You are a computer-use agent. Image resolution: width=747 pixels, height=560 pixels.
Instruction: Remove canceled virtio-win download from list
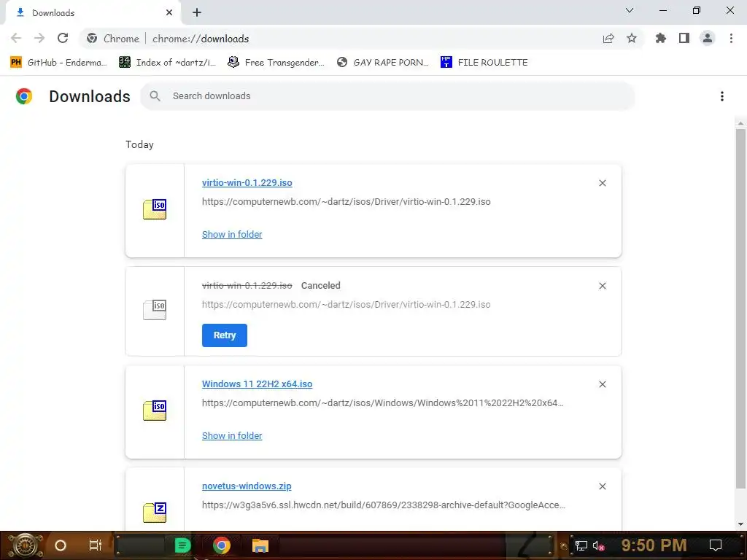pyautogui.click(x=603, y=286)
